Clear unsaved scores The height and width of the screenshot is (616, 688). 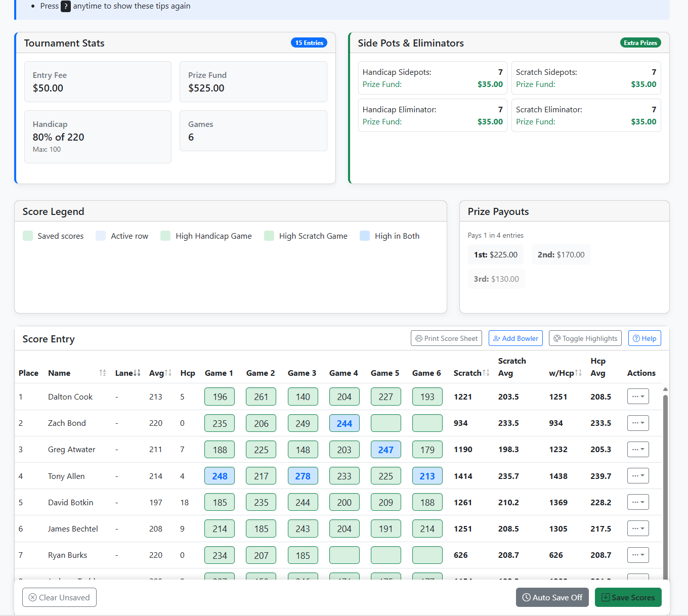(x=59, y=597)
